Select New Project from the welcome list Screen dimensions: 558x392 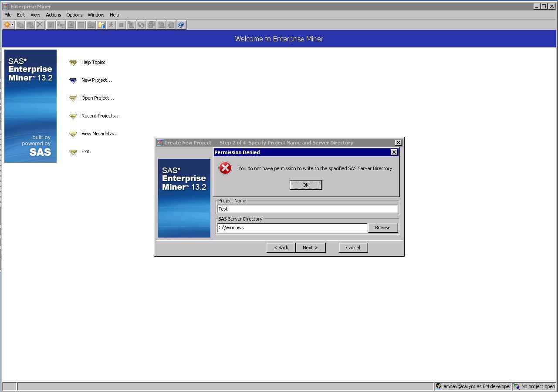96,80
